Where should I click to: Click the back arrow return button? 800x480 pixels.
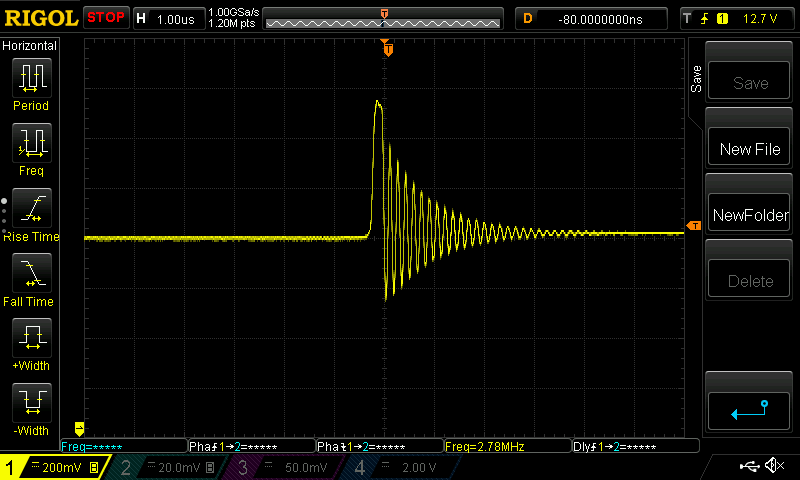750,409
